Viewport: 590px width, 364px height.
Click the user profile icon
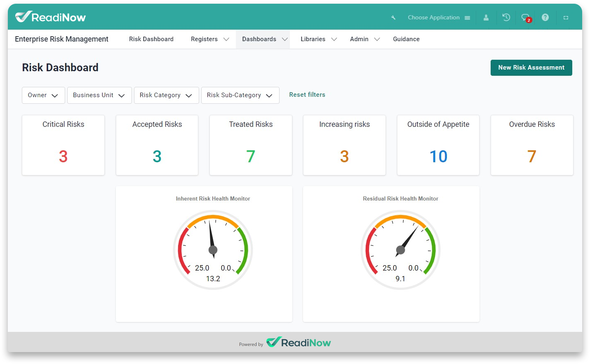(486, 17)
